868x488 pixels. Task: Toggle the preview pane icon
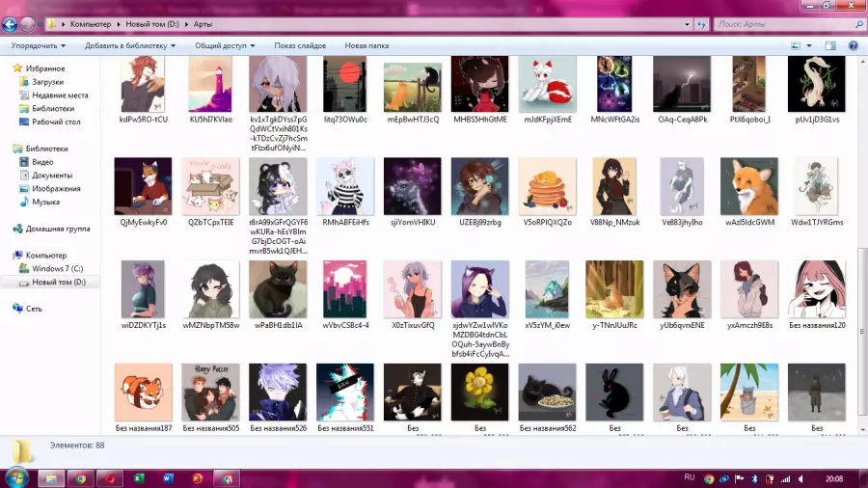pyautogui.click(x=830, y=45)
